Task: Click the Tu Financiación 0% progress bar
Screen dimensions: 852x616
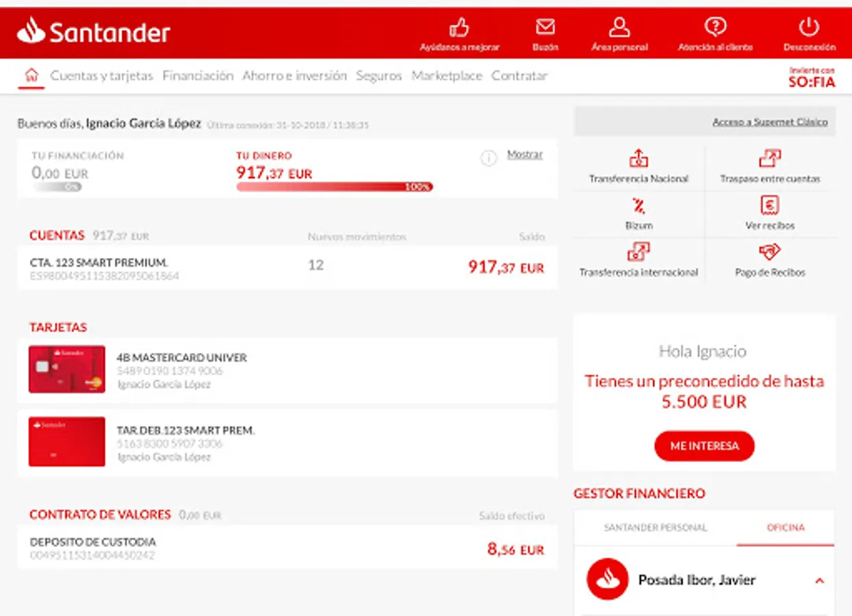Action: 57,187
